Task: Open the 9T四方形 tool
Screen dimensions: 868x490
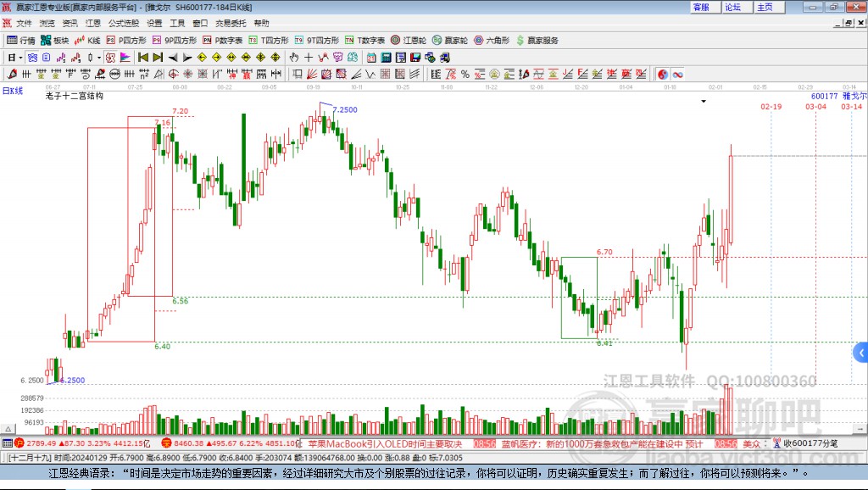Action: coord(317,41)
